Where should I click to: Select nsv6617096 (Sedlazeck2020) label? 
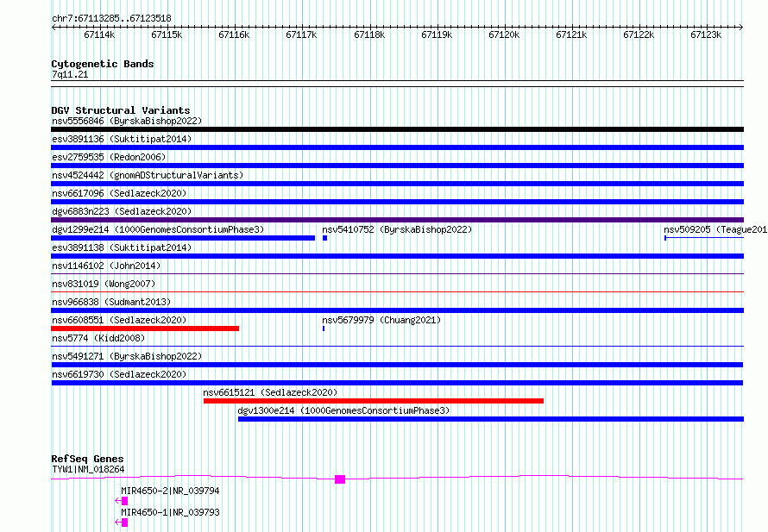click(x=119, y=193)
